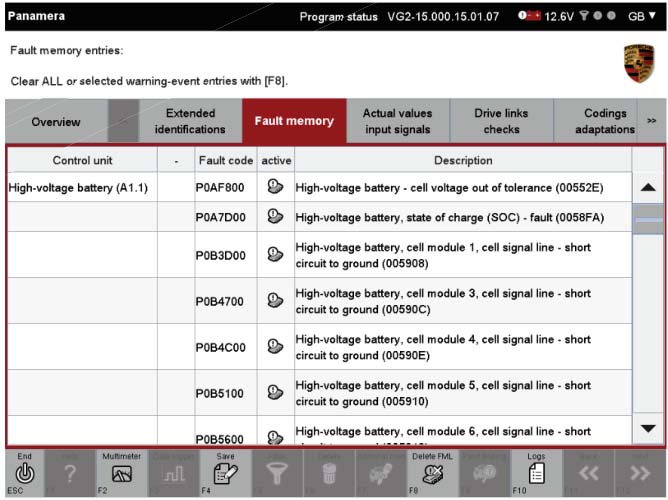Click the fault status icon for P0AF800
Viewport: 668px width, 500px height.
point(275,187)
